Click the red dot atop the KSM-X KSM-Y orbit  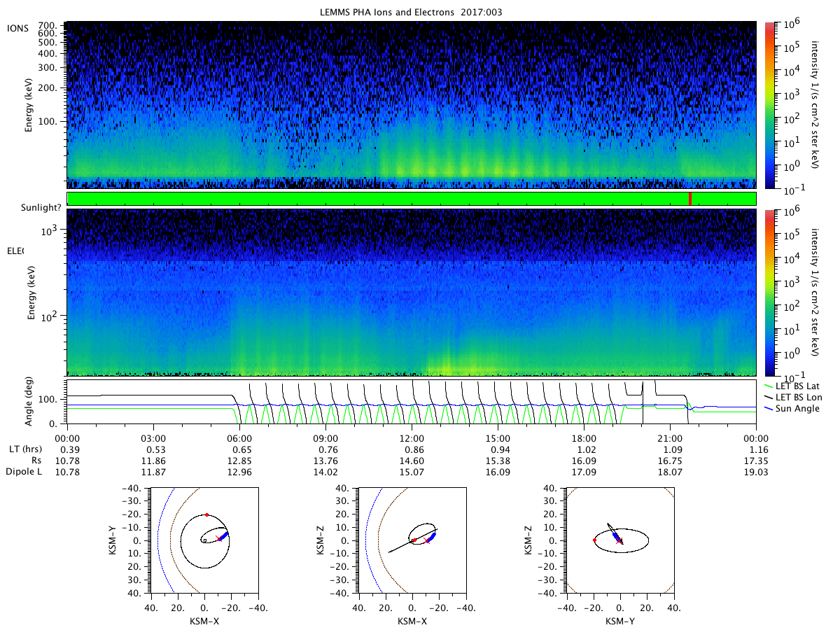(x=206, y=514)
